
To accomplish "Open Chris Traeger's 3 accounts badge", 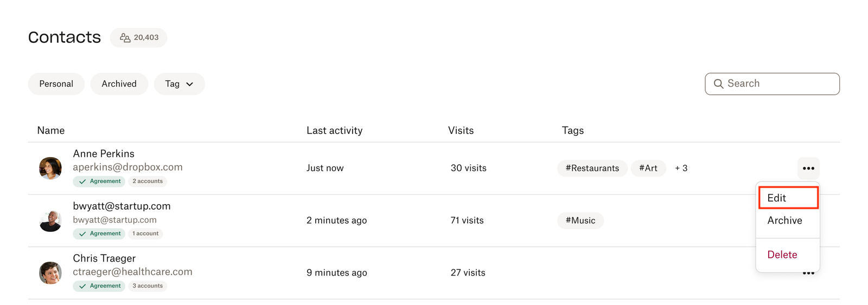I will [148, 286].
